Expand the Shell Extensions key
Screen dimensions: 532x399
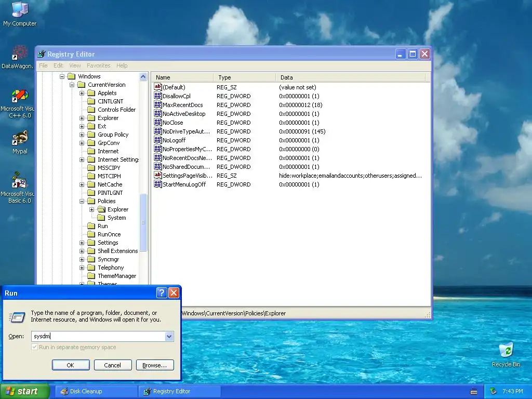[82, 251]
